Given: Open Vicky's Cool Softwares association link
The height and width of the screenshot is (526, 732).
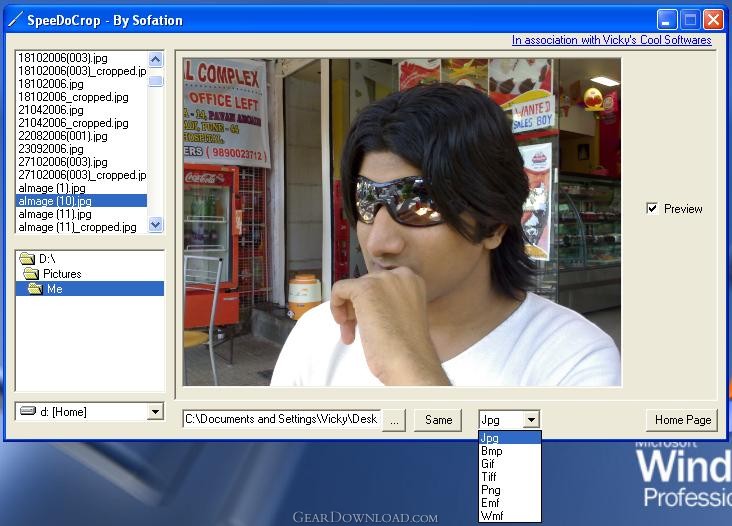Looking at the screenshot, I should [611, 41].
